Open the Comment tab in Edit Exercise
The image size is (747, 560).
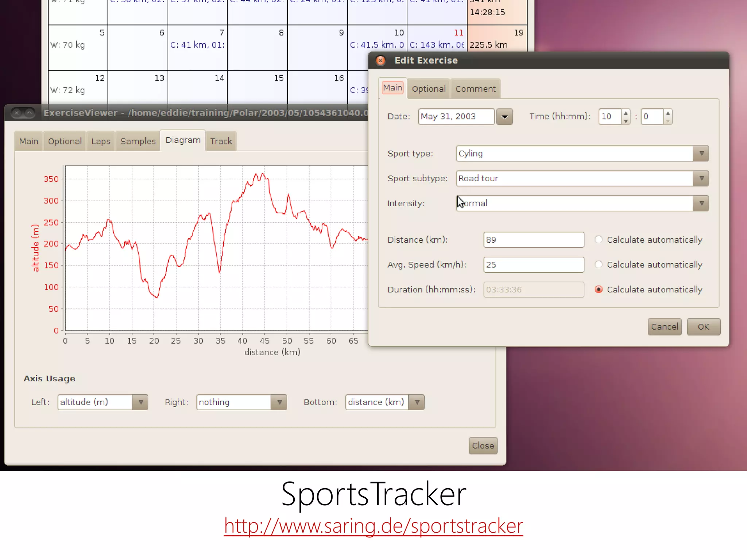click(475, 89)
